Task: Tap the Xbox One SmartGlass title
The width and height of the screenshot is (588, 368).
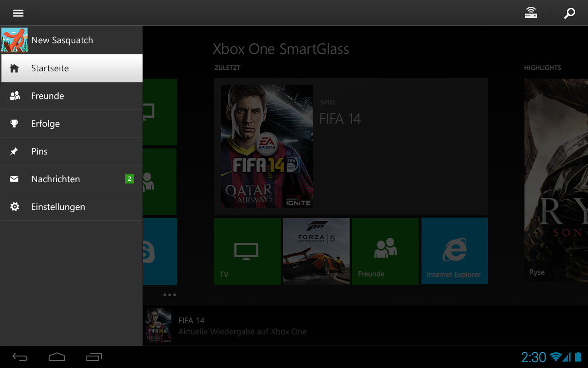Action: click(281, 49)
